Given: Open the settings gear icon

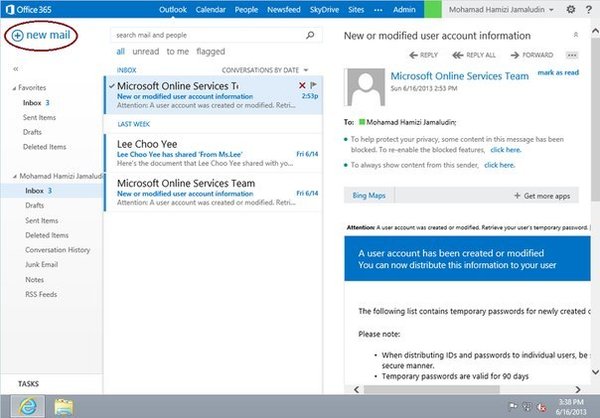Looking at the screenshot, I should [571, 10].
